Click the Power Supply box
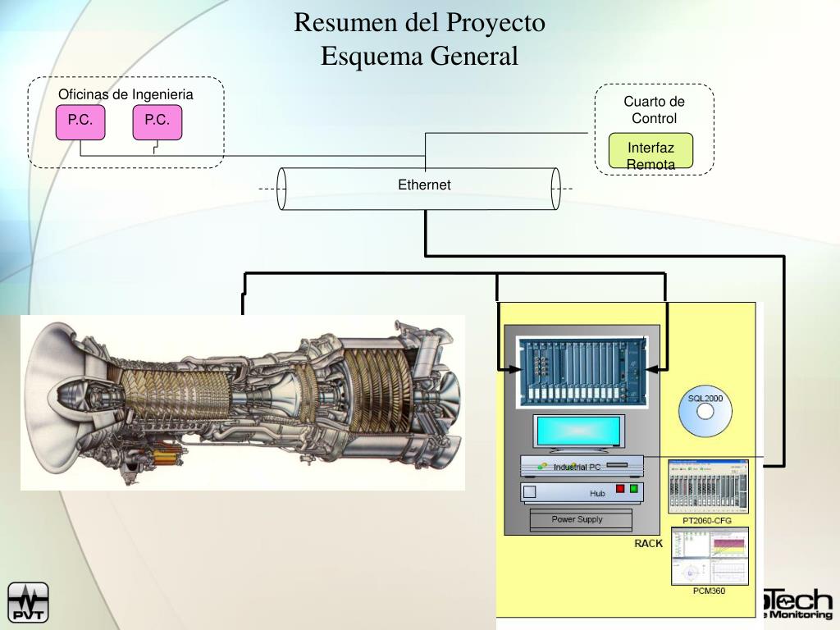 [581, 519]
